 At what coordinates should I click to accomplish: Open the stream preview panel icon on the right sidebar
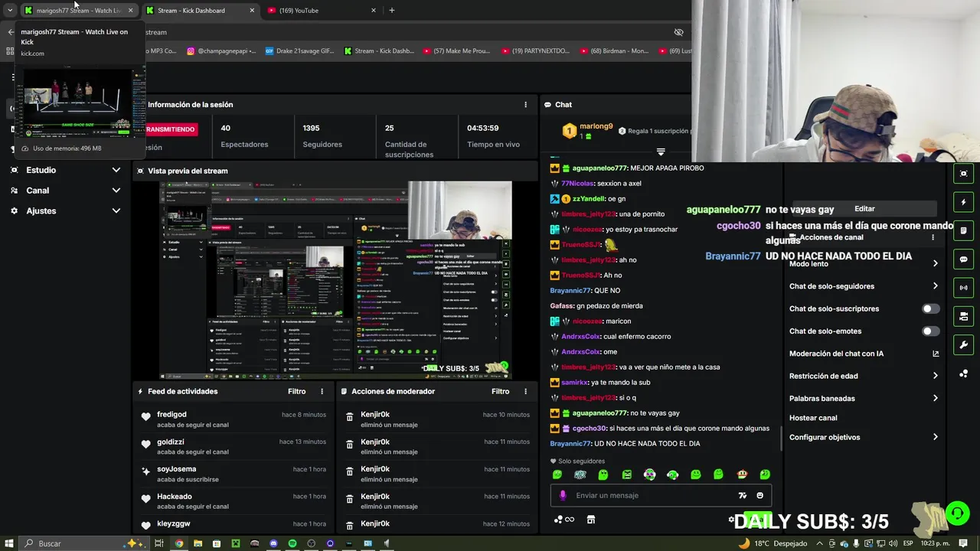(963, 174)
